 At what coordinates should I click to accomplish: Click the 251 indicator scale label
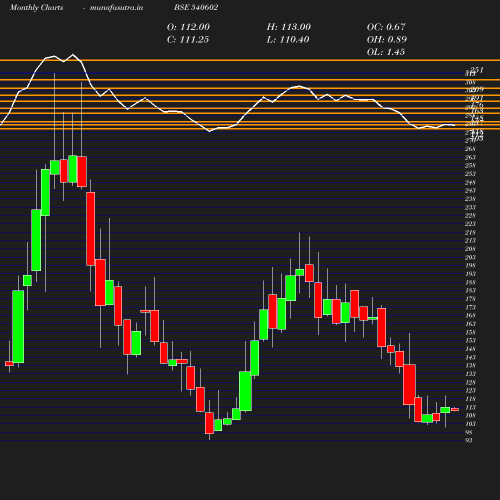[x=477, y=70]
